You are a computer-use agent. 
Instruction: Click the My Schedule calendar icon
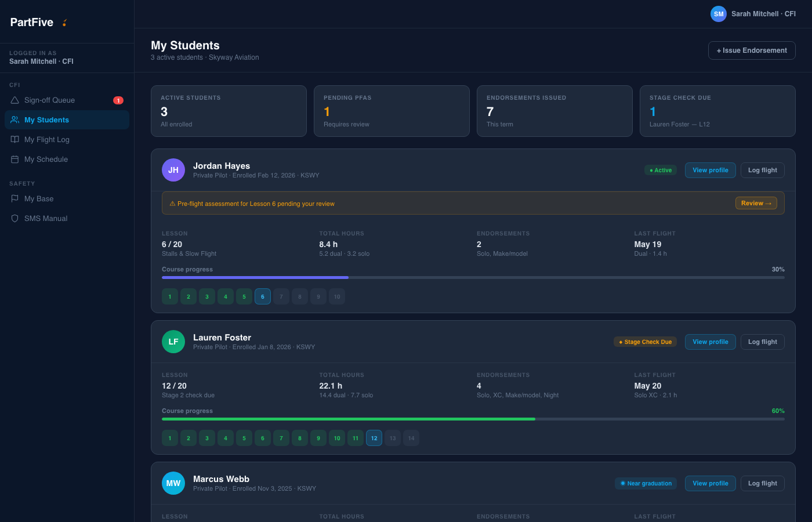[15, 159]
